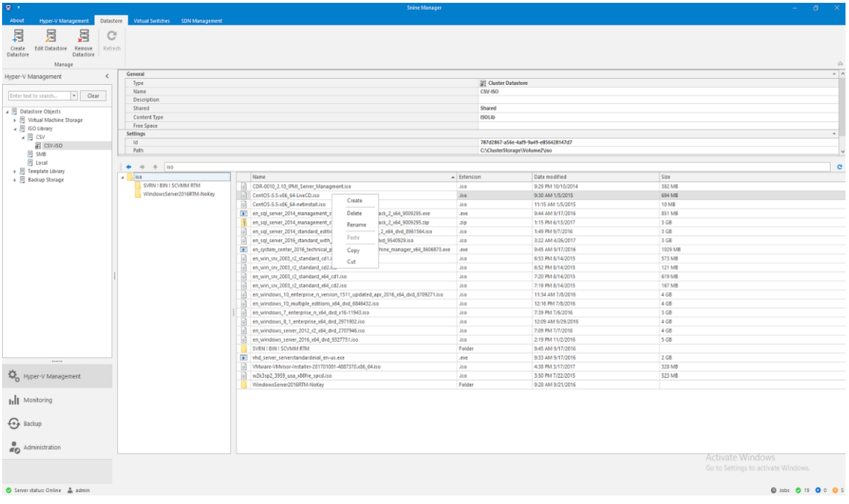This screenshot has width=849, height=504.
Task: Expand the Virtual Machine Storage tree node
Action: click(15, 120)
